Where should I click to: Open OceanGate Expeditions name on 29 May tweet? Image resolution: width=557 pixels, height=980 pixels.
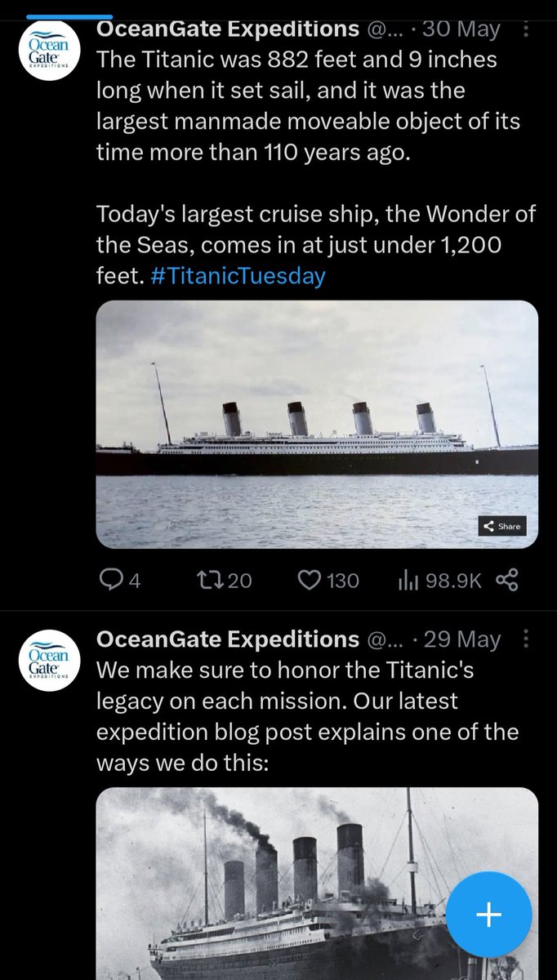(x=227, y=639)
